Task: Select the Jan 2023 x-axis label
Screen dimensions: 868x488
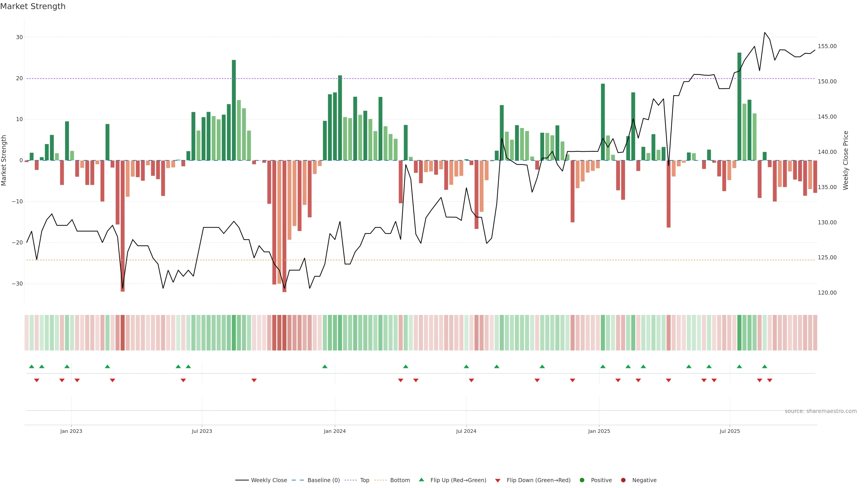Action: point(71,431)
